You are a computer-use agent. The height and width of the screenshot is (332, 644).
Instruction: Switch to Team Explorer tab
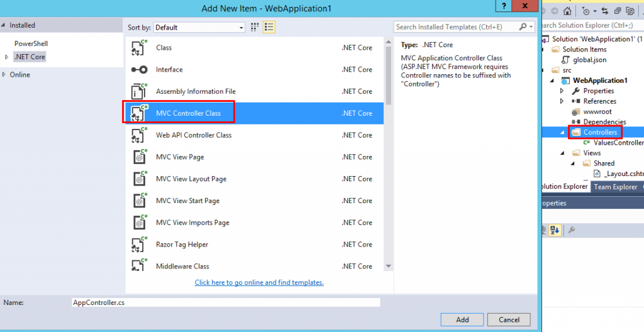[x=615, y=187]
